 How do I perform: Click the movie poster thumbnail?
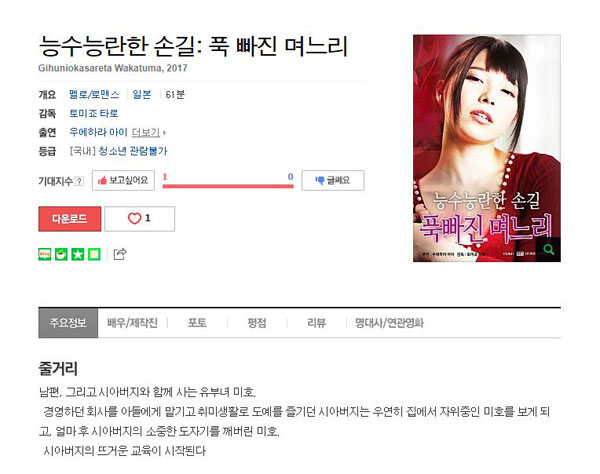tap(487, 148)
